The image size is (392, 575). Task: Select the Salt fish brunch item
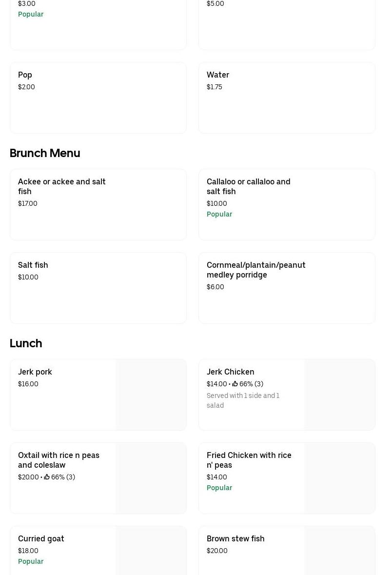coord(98,288)
